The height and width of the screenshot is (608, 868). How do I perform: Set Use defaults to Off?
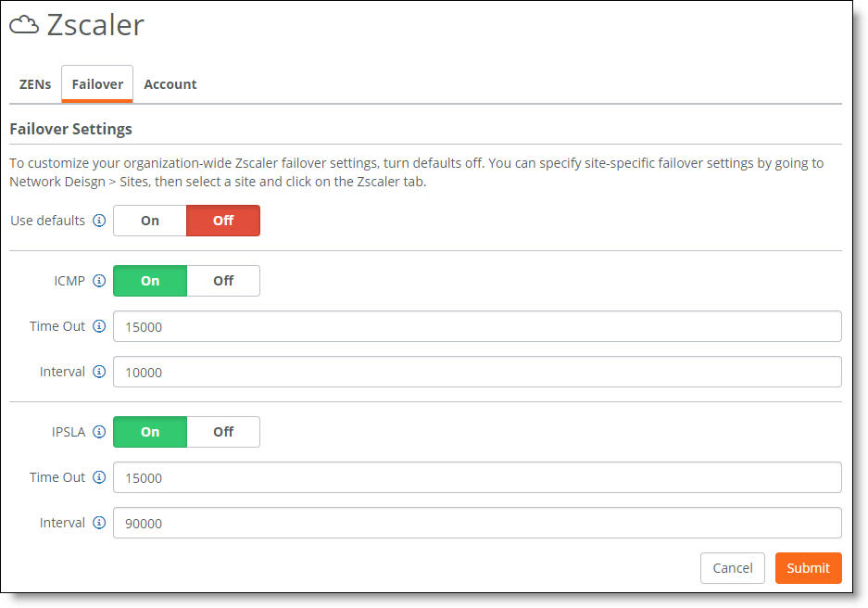point(223,221)
